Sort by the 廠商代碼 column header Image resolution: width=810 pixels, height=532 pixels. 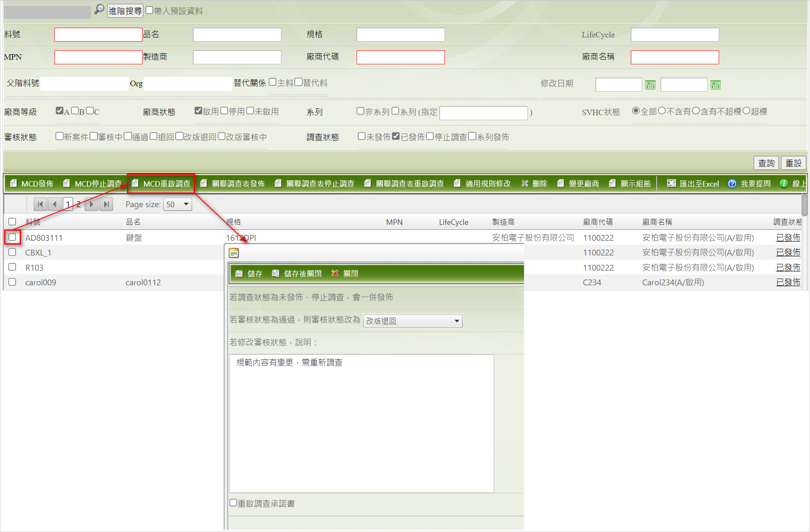[x=598, y=222]
